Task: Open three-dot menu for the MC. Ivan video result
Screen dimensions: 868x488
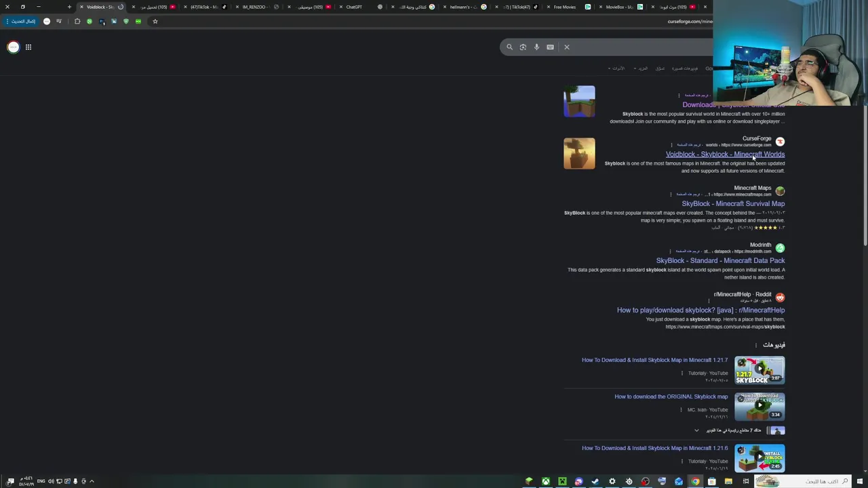Action: coord(682,410)
